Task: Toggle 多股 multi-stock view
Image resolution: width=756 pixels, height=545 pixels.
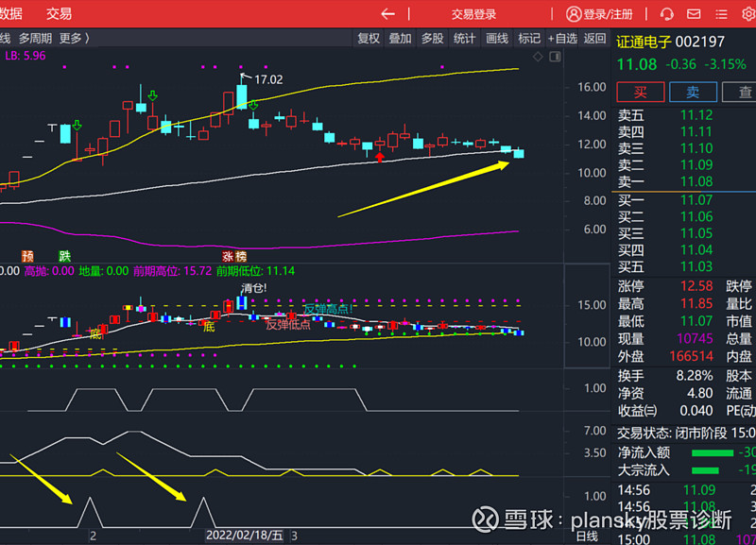Action: [431, 39]
